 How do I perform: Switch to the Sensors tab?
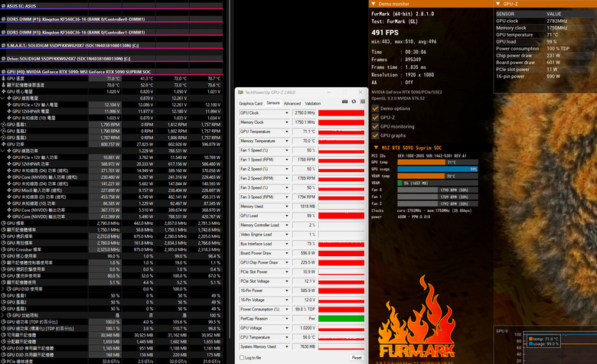point(273,103)
